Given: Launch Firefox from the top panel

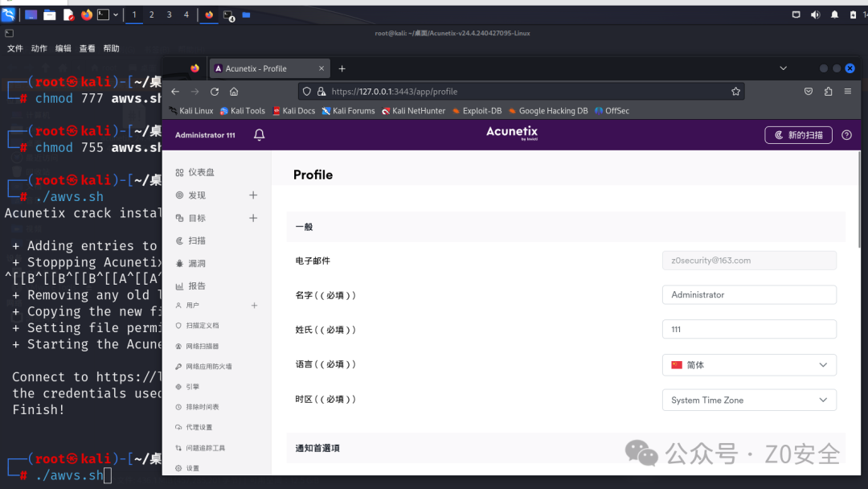Looking at the screenshot, I should (x=86, y=15).
